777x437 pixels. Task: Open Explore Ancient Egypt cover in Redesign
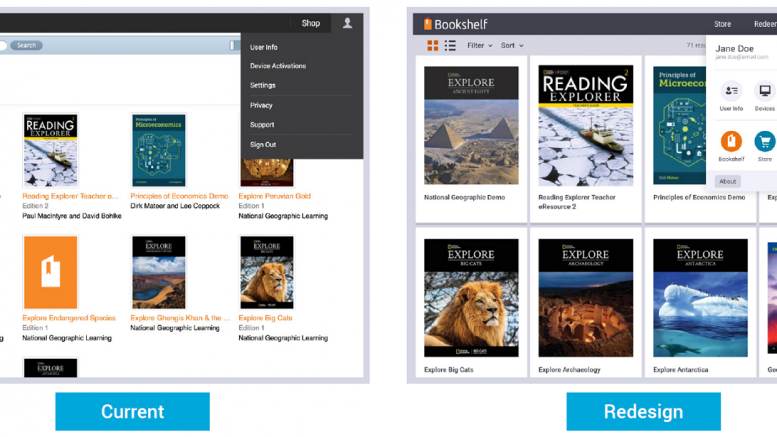[x=471, y=125]
